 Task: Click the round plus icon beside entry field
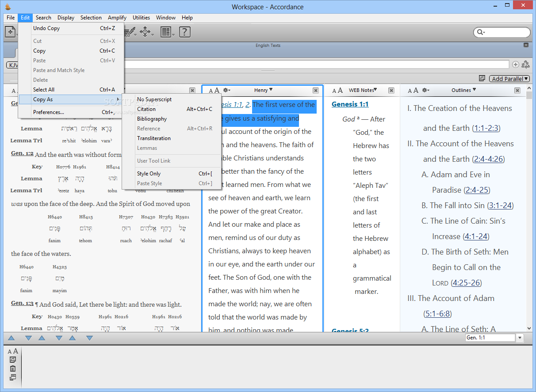click(x=516, y=65)
